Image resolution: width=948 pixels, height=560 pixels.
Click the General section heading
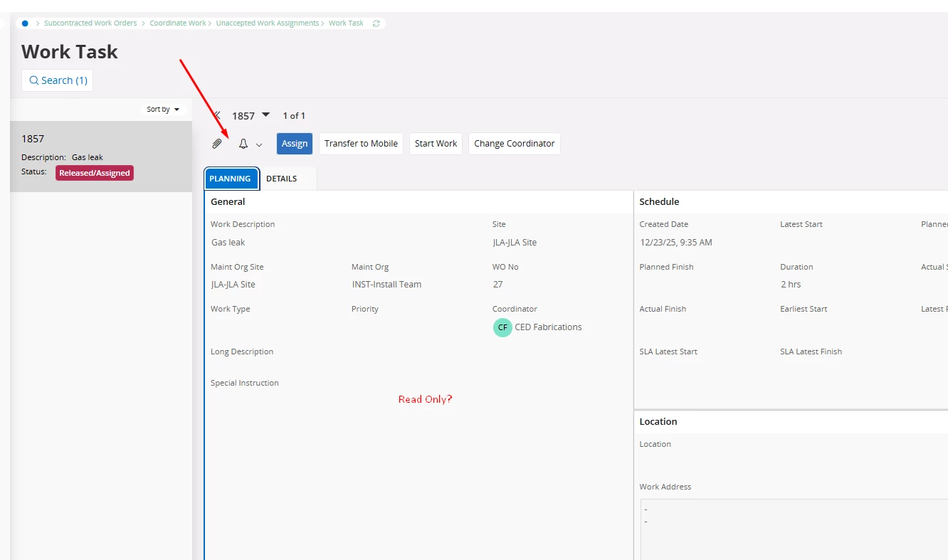coord(228,202)
